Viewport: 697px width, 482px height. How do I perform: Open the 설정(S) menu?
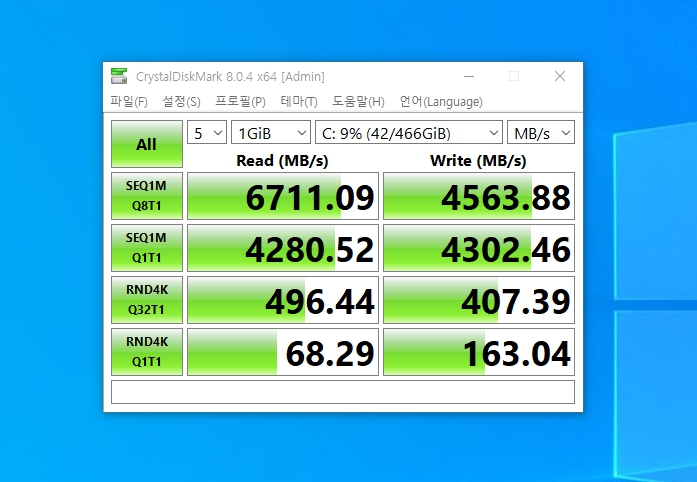click(181, 102)
